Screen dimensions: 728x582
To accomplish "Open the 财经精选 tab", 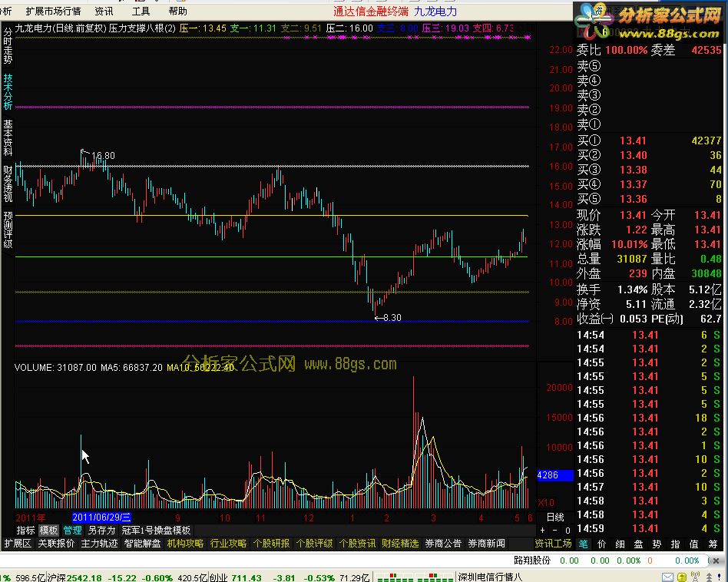I will click(x=400, y=544).
